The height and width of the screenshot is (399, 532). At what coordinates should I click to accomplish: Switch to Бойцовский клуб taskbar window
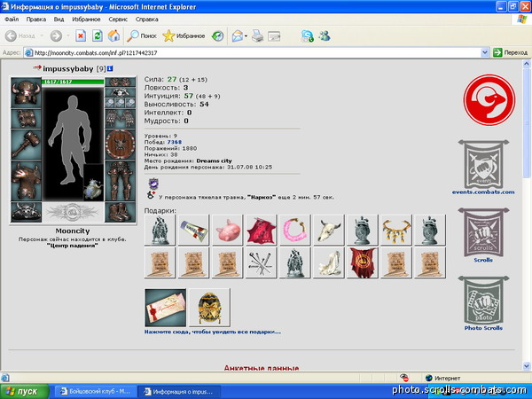pyautogui.click(x=95, y=392)
